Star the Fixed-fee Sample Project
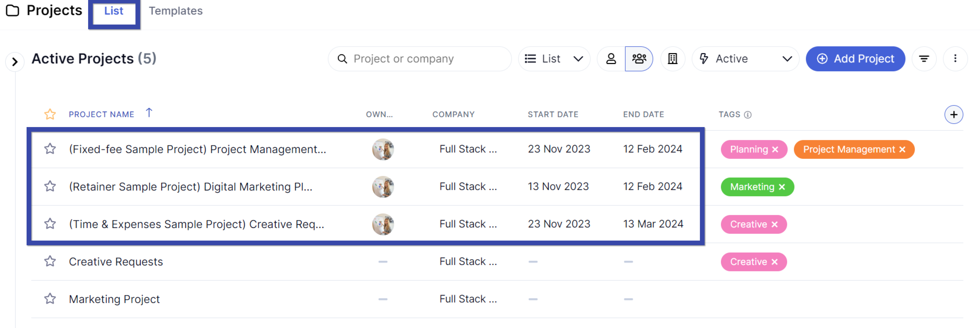980x328 pixels. click(50, 149)
